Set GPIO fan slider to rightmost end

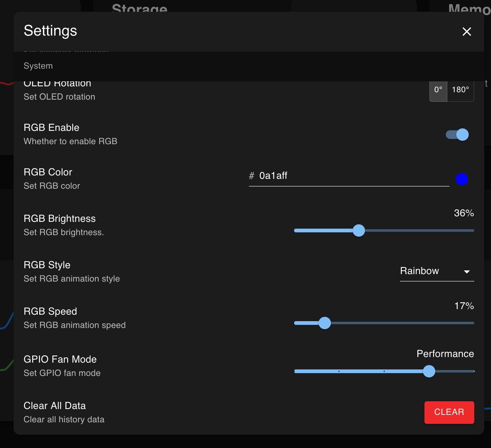[x=473, y=371]
